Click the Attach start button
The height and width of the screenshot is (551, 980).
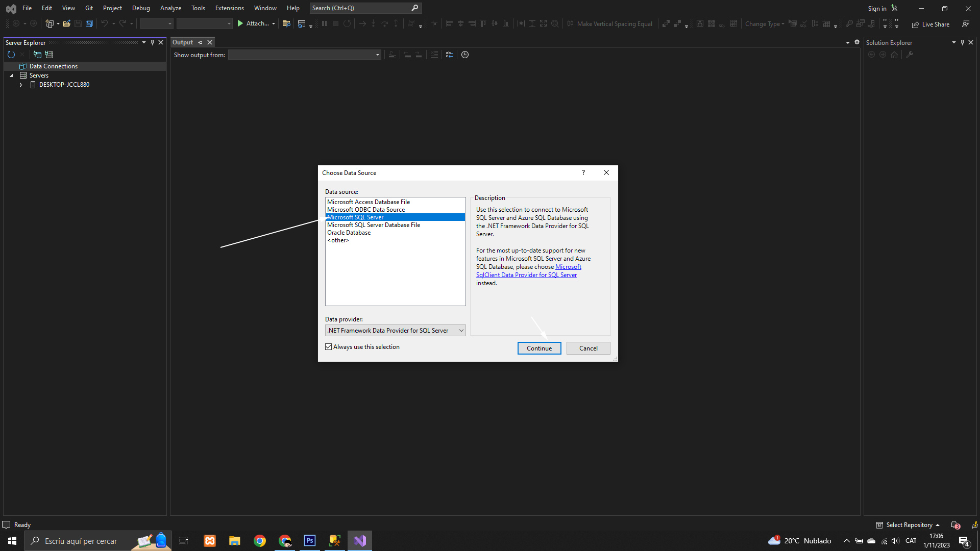253,23
